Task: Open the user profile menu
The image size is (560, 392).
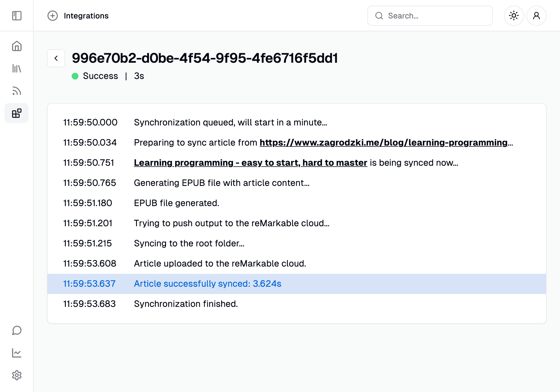Action: 536,16
